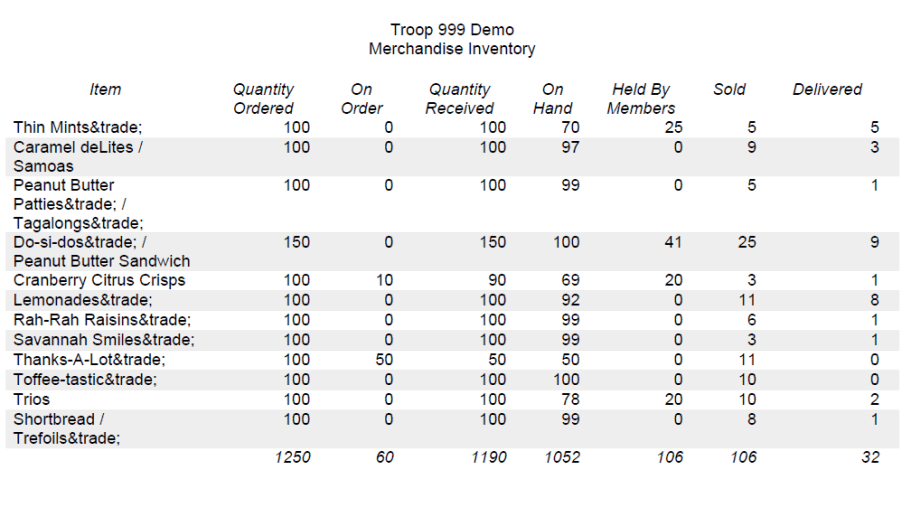The height and width of the screenshot is (506, 900).
Task: Select the Troop 999 Demo heading
Action: tap(452, 30)
